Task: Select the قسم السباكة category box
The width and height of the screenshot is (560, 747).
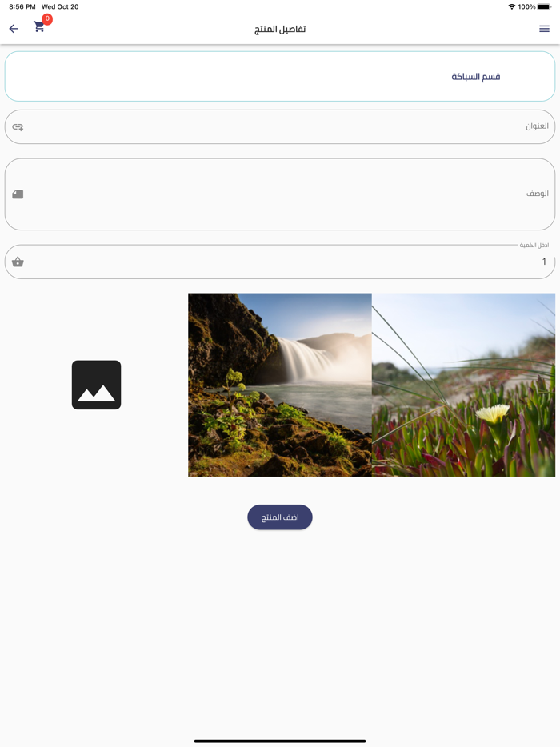Action: coord(280,76)
